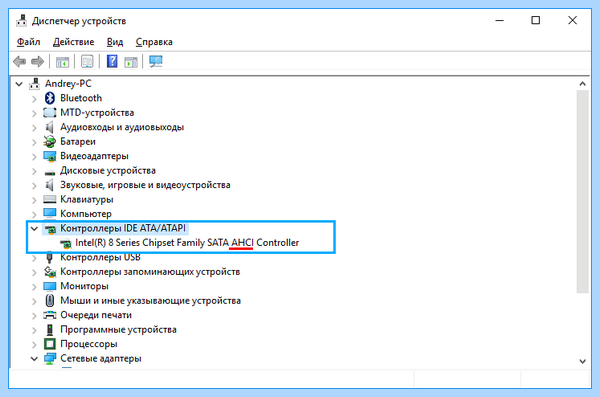Viewport: 600px width, 397px height.
Task: Expand the Bluetooth category chevron
Action: [x=34, y=99]
